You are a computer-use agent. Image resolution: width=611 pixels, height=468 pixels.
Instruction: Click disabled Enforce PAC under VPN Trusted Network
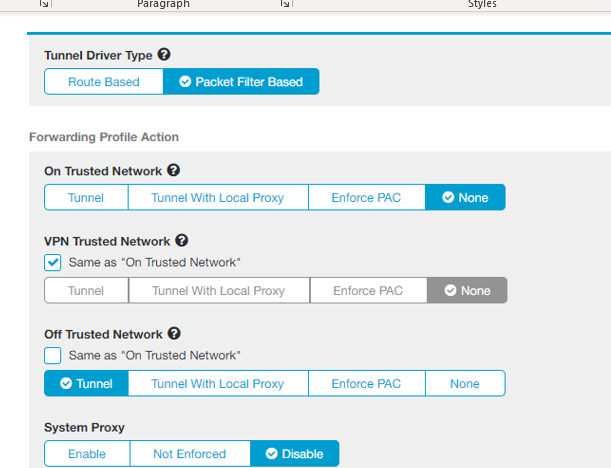[x=369, y=290]
